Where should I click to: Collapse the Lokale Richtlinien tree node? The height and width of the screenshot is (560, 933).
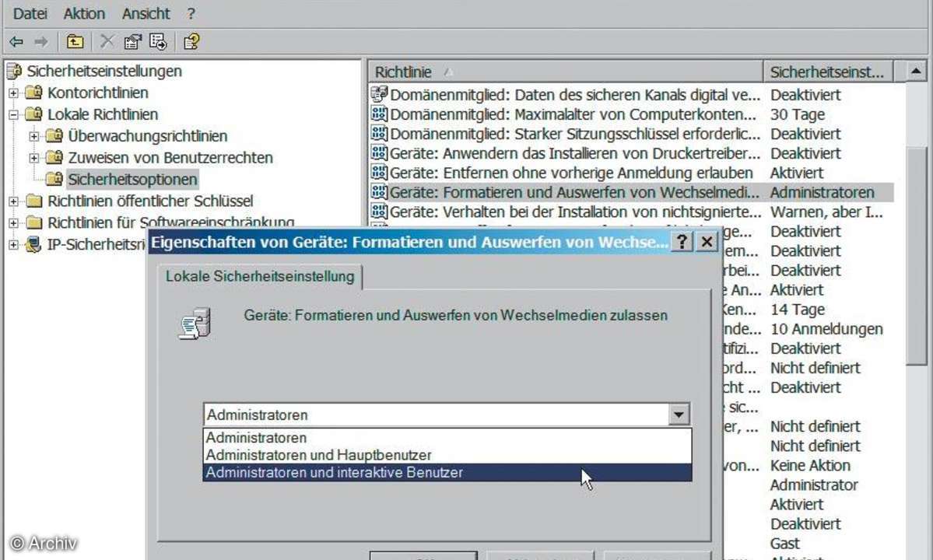pyautogui.click(x=13, y=115)
